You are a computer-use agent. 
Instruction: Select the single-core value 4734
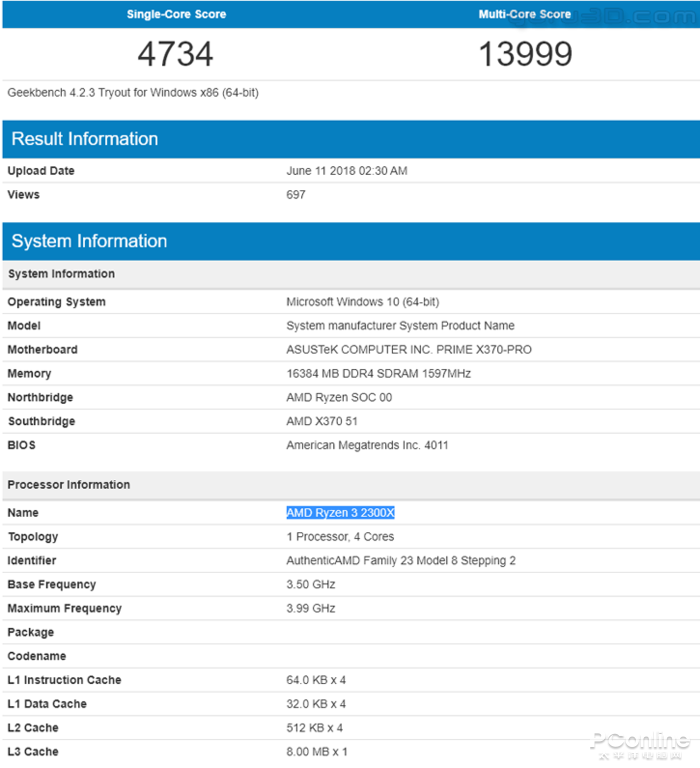[175, 53]
